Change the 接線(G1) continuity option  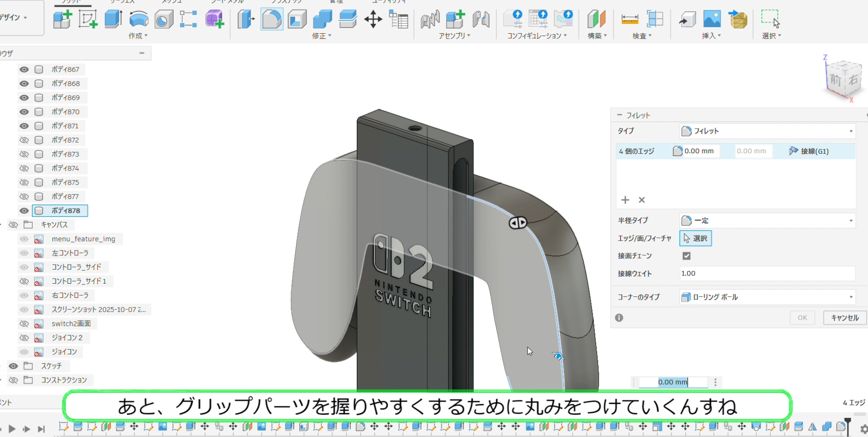click(809, 151)
